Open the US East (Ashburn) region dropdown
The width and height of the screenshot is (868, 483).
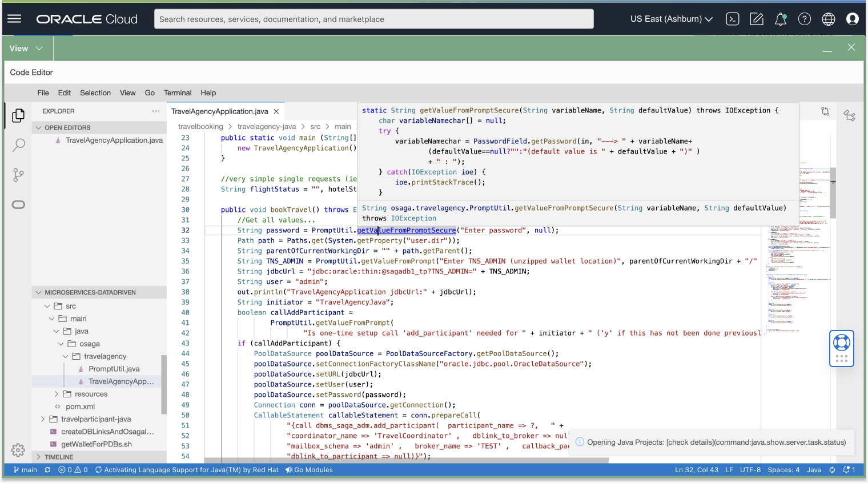672,19
